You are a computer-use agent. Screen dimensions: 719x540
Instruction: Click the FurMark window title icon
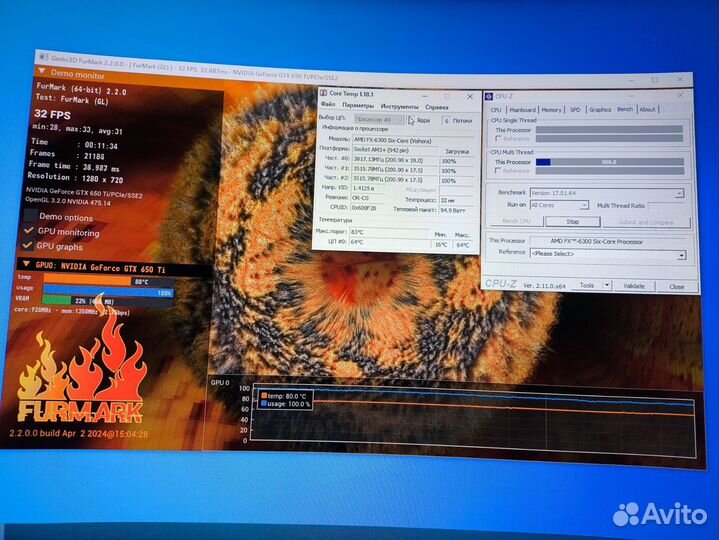(x=42, y=59)
